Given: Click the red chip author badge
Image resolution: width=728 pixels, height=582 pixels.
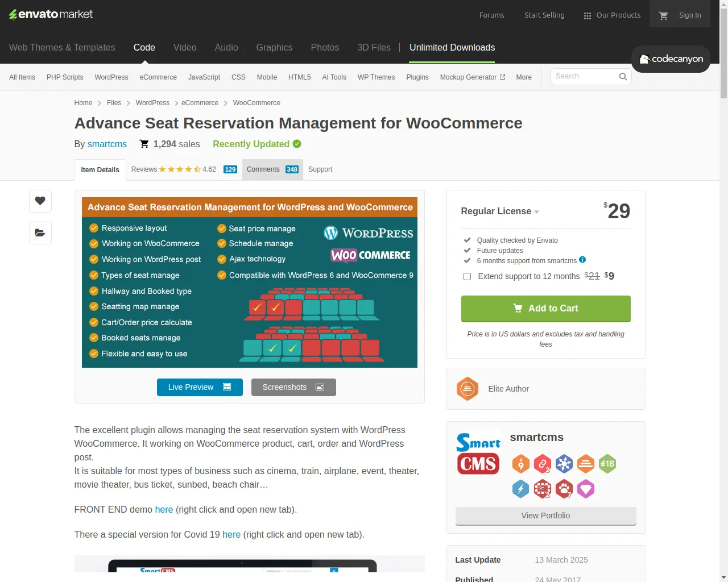Looking at the screenshot, I should pyautogui.click(x=542, y=489).
